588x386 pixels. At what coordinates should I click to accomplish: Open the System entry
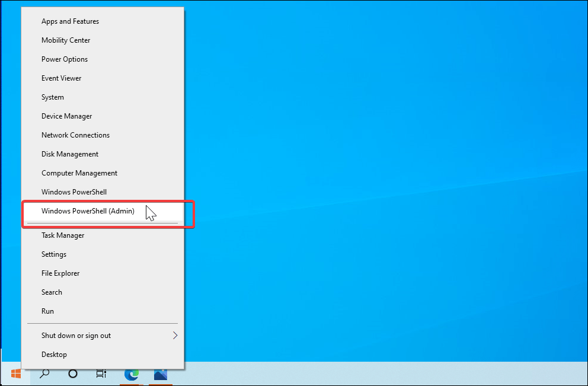[x=103, y=97]
